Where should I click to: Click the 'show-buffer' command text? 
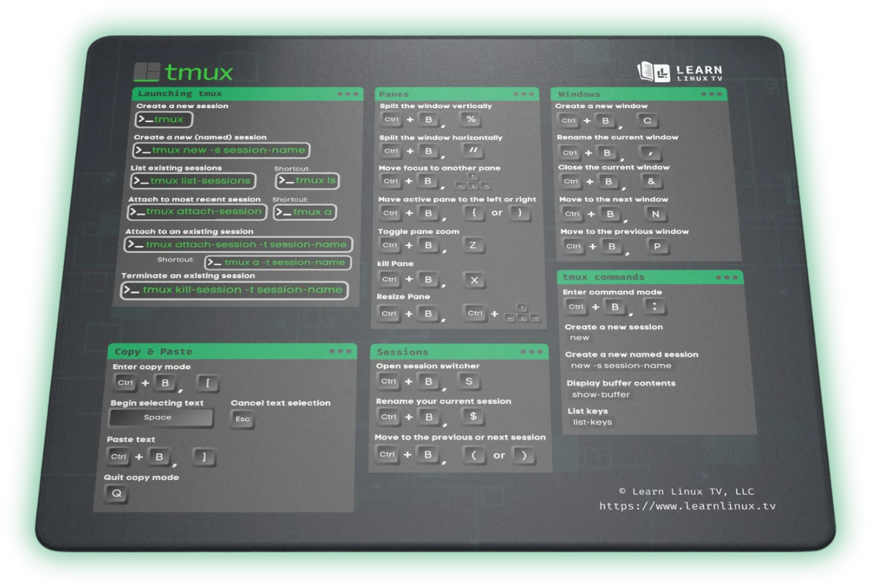point(601,395)
